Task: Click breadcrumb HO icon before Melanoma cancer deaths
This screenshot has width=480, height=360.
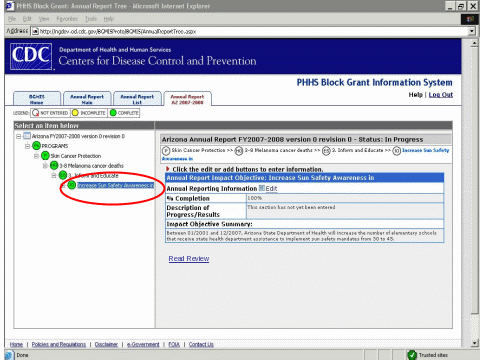Action: [239, 151]
